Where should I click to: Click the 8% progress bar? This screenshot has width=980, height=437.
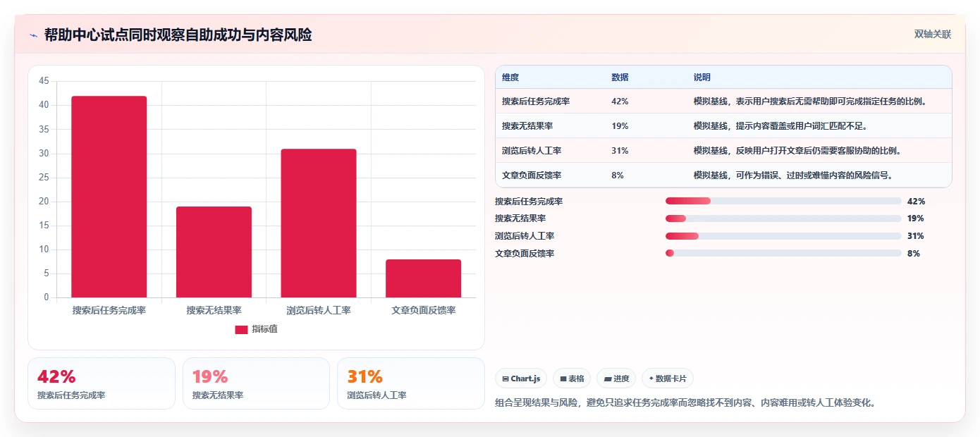(783, 253)
